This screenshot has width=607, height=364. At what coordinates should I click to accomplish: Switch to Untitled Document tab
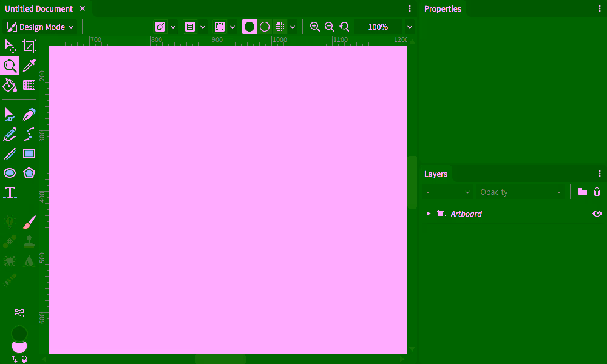pyautogui.click(x=39, y=8)
